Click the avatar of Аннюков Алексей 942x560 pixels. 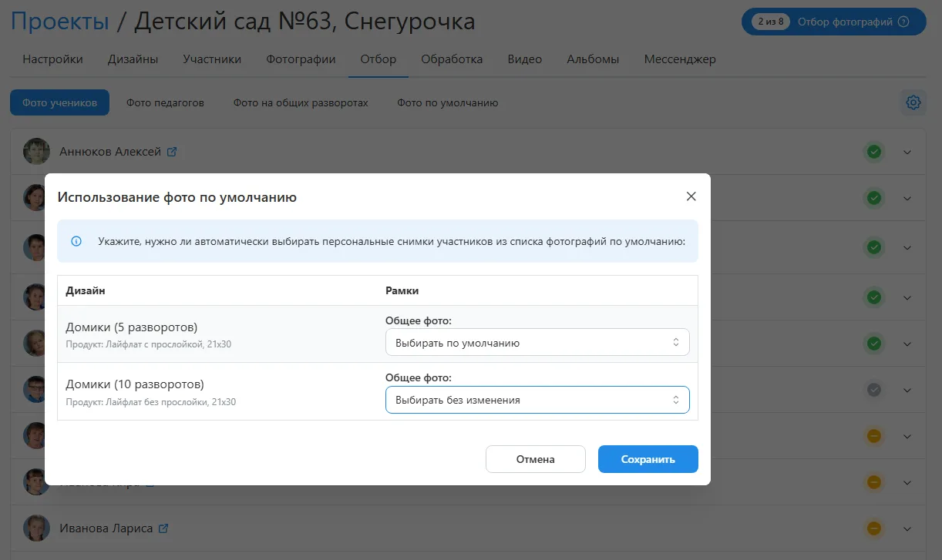click(36, 152)
